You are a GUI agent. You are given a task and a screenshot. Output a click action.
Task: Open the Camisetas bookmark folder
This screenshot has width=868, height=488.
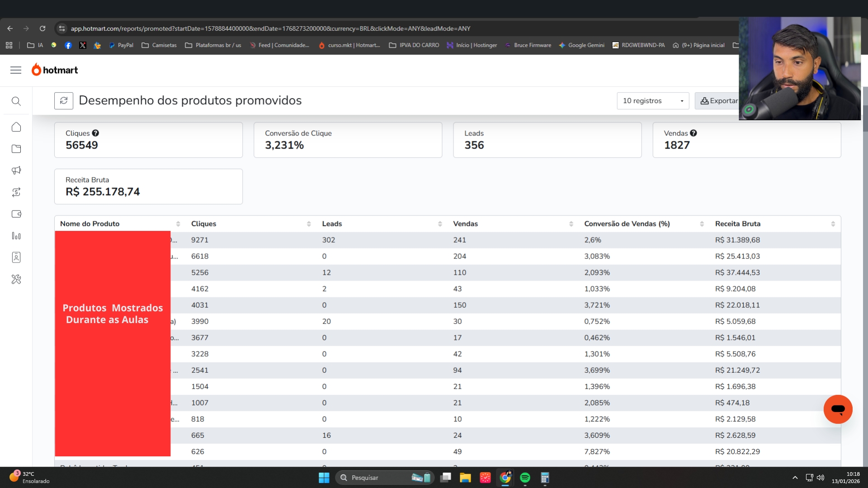pos(159,45)
